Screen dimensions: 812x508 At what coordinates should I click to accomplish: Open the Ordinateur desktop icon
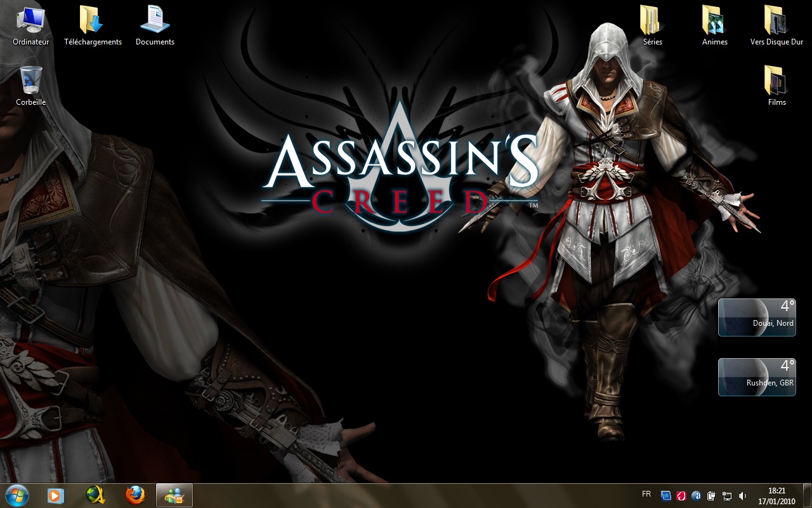(x=30, y=25)
